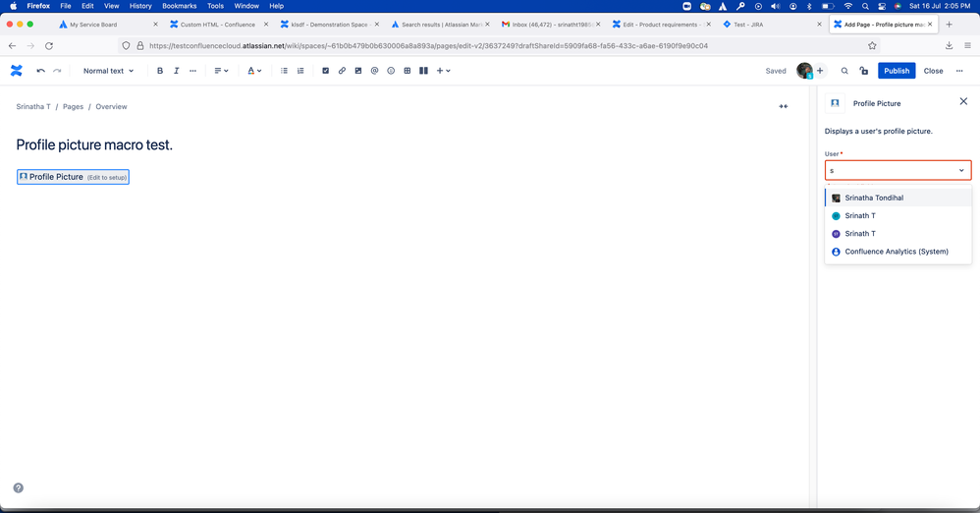Insert a table
Screen dimensions: 980x513
(x=407, y=71)
